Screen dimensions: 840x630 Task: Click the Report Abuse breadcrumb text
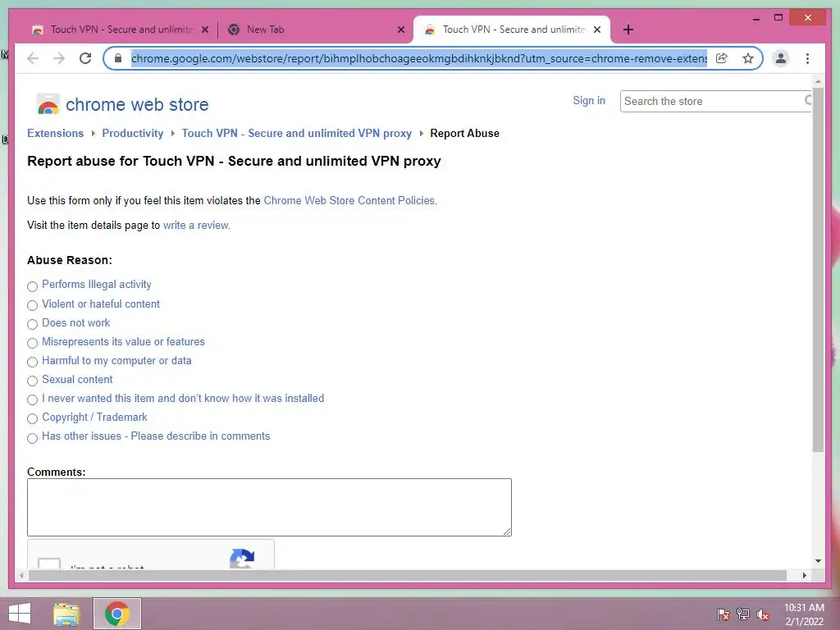point(464,134)
